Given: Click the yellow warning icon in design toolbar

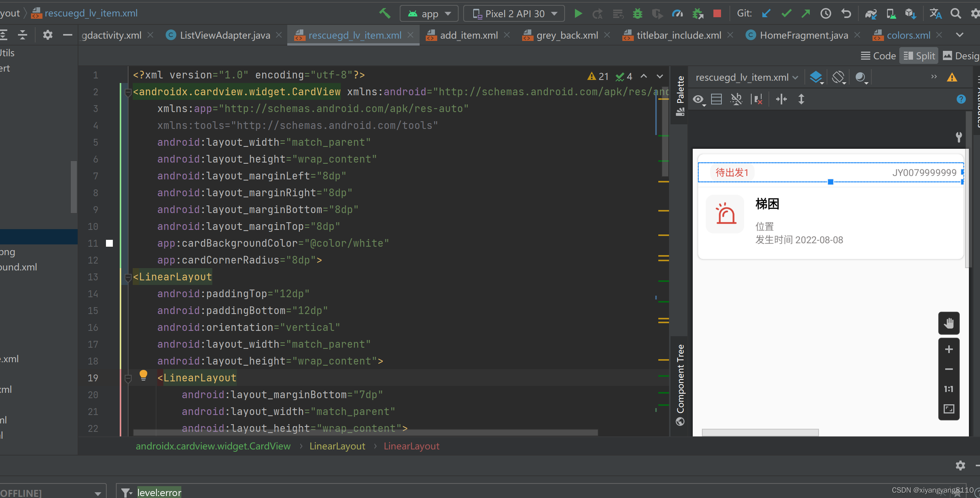Looking at the screenshot, I should (x=952, y=77).
